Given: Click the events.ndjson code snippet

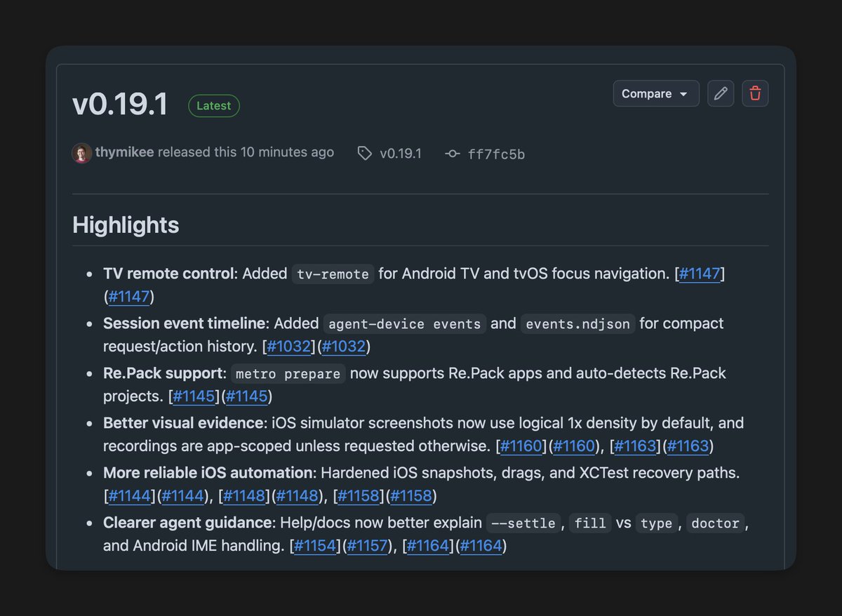Looking at the screenshot, I should pyautogui.click(x=577, y=323).
